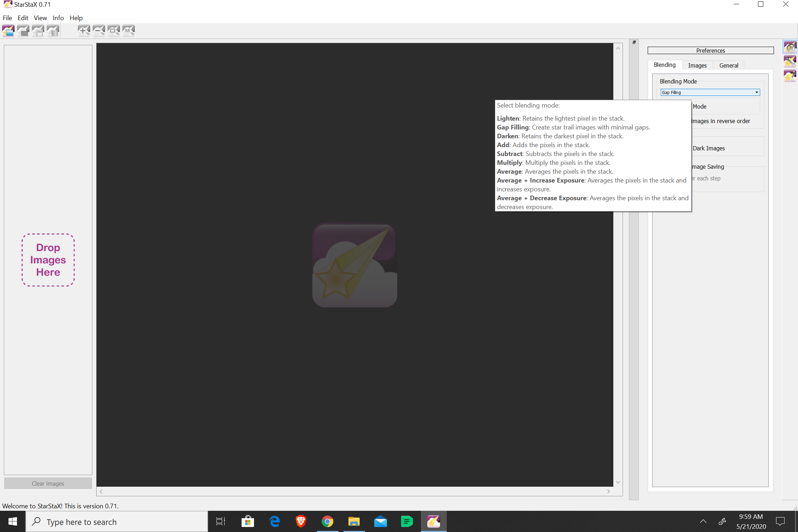The height and width of the screenshot is (532, 798).
Task: Select the Preferences gear icon in right sidebar
Action: coord(790,47)
